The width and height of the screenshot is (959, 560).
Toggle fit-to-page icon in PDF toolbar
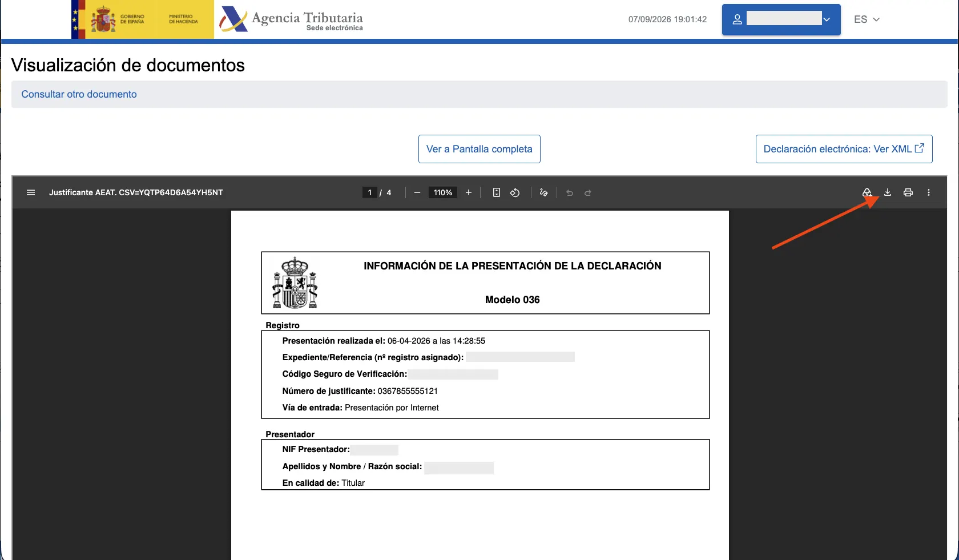pos(497,192)
